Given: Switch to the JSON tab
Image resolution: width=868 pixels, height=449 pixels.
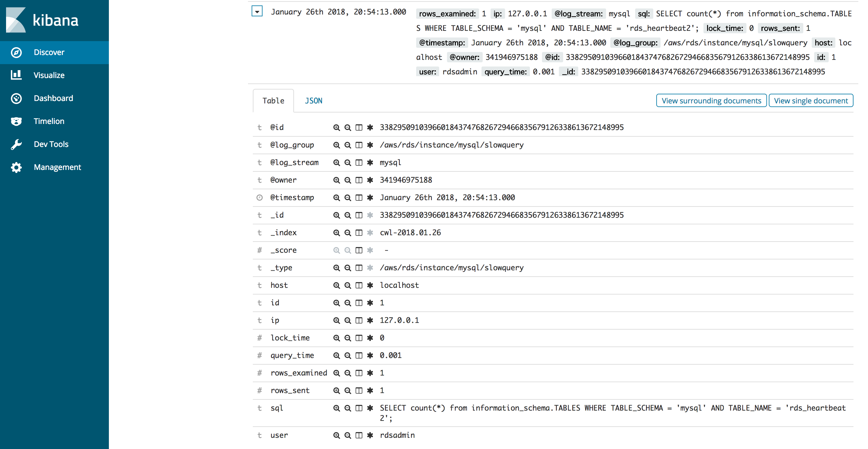Looking at the screenshot, I should [x=313, y=101].
